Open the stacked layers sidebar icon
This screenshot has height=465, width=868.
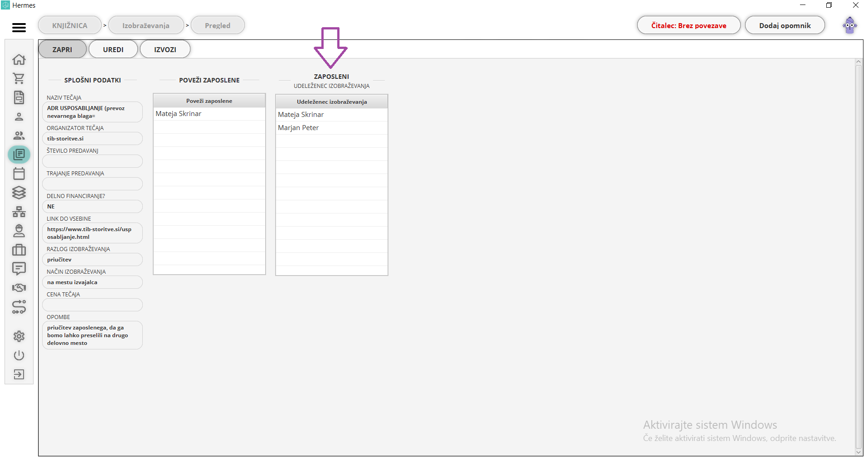(x=19, y=193)
